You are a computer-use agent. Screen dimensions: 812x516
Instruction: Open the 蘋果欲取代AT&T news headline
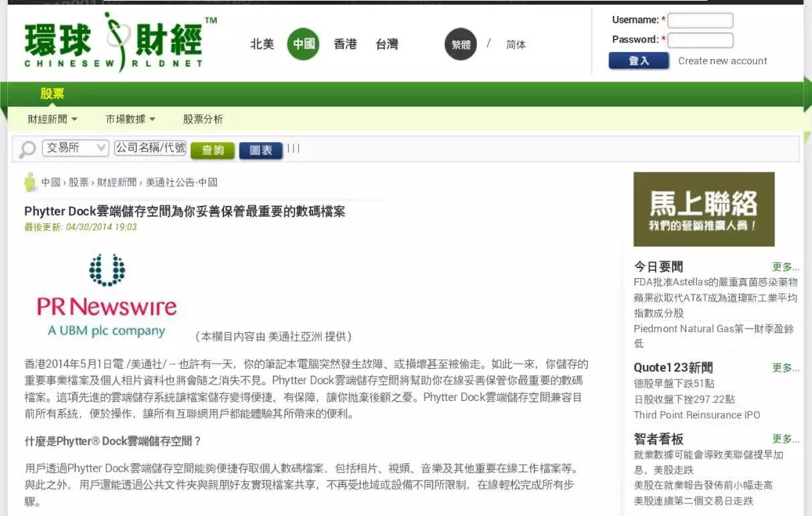point(716,305)
